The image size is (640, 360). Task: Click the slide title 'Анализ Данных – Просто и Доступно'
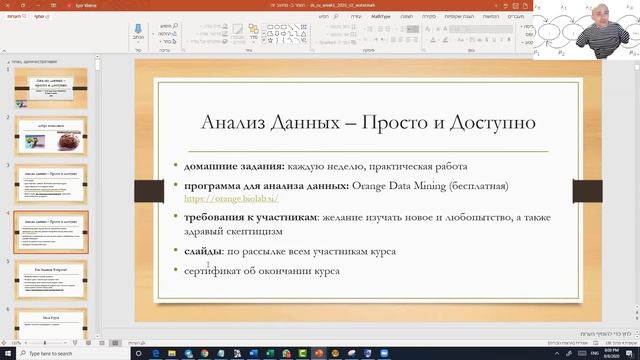tap(368, 122)
